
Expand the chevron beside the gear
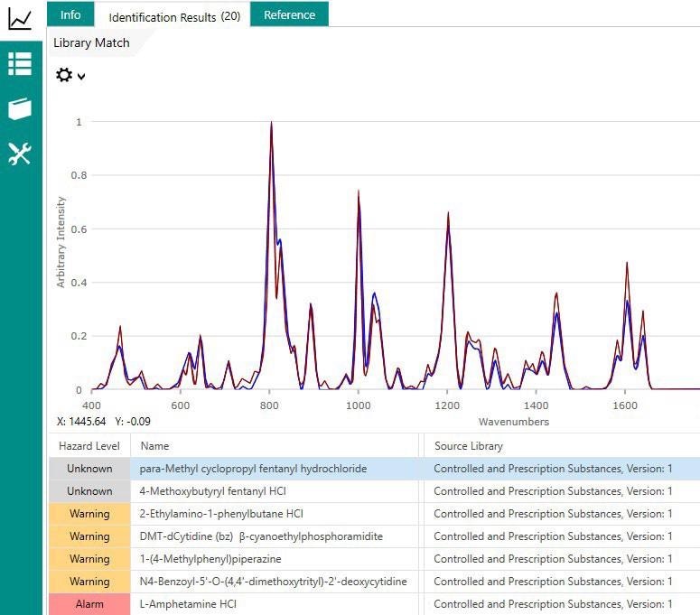pos(81,76)
